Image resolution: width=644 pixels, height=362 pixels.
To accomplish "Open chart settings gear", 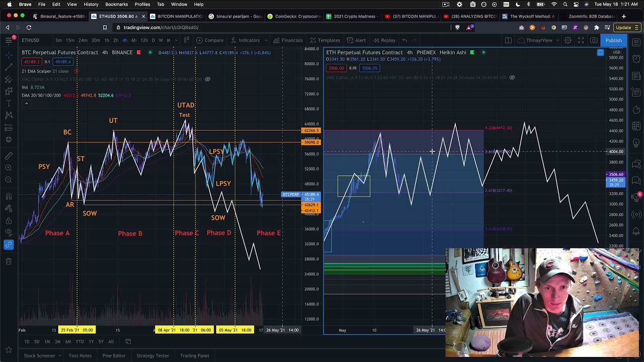I will 568,40.
